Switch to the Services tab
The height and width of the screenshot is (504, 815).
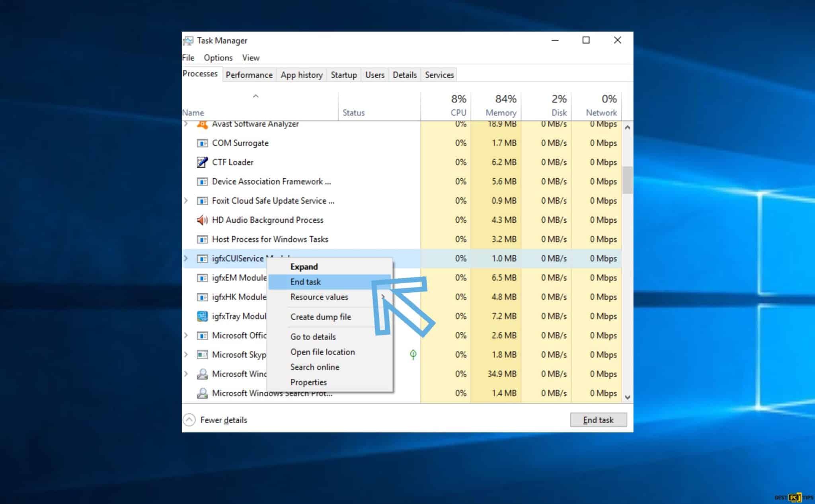(x=439, y=75)
